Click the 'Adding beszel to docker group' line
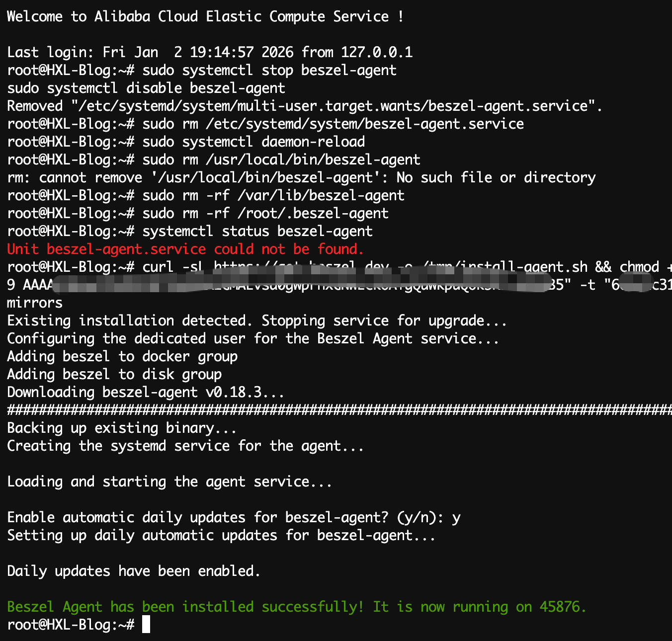Viewport: 672px width, 641px height. pyautogui.click(x=122, y=356)
